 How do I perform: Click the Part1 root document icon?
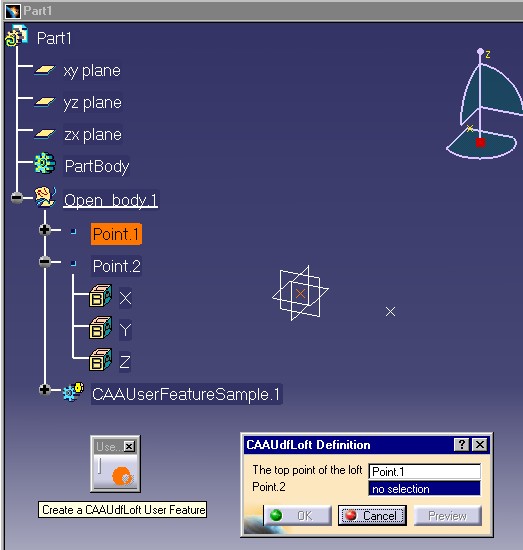(16, 35)
